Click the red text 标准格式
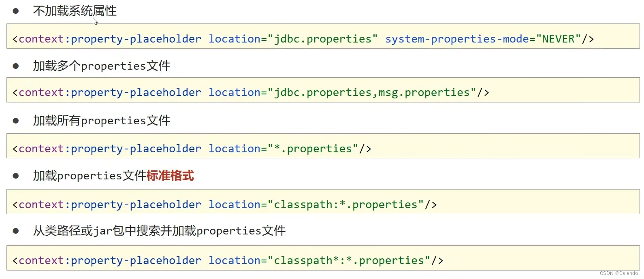Image resolution: width=644 pixels, height=279 pixels. tap(170, 176)
